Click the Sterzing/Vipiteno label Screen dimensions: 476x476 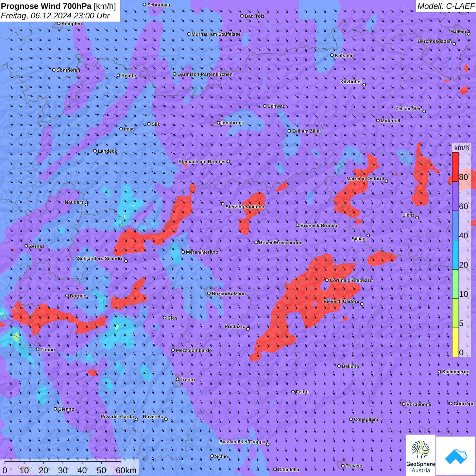tap(245, 207)
